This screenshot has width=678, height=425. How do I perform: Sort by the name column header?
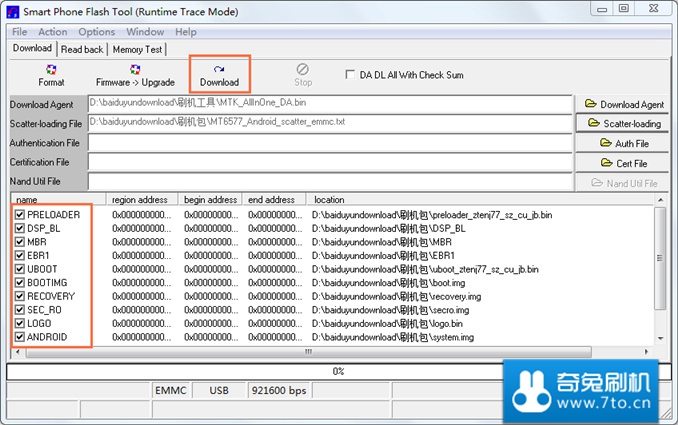click(x=58, y=199)
